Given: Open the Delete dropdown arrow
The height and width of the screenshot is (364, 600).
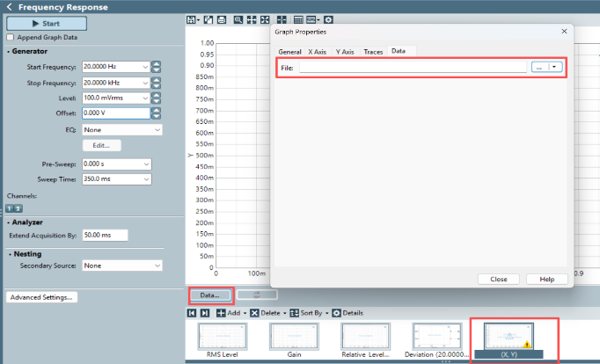Looking at the screenshot, I should click(x=285, y=313).
